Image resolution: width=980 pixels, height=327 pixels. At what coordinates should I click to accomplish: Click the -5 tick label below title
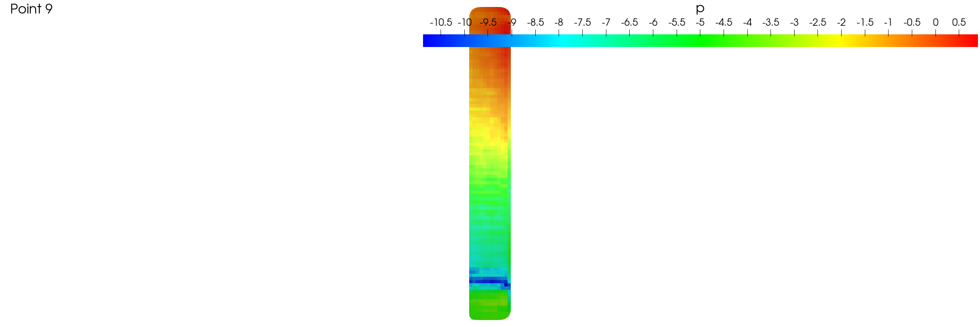point(700,22)
